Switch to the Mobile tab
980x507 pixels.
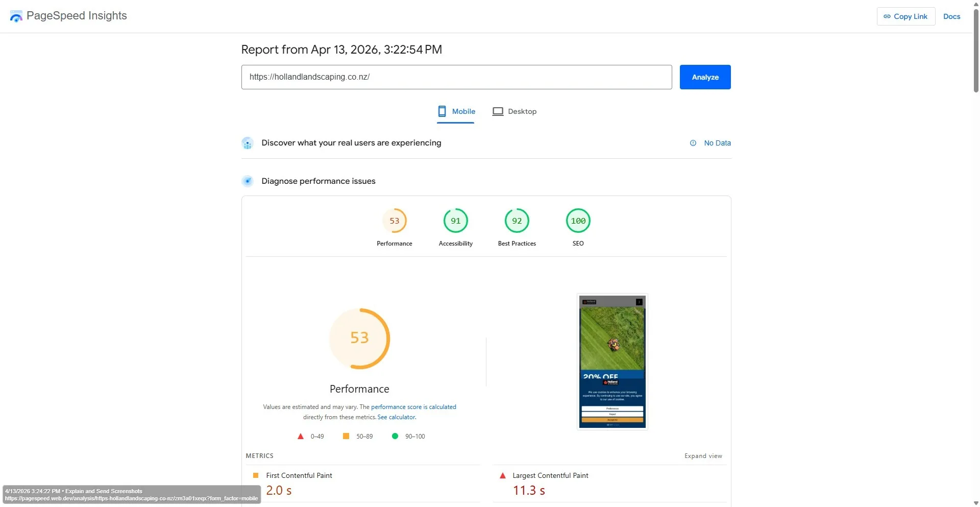[x=456, y=111]
